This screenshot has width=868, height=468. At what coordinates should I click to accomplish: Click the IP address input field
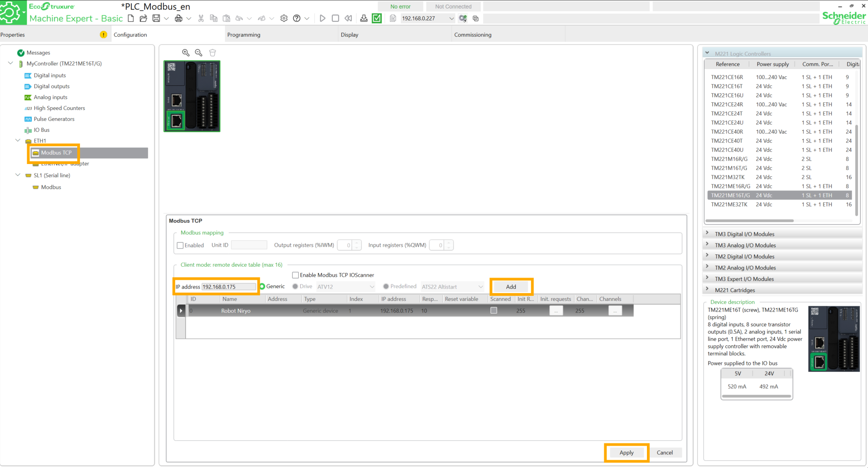tap(228, 287)
